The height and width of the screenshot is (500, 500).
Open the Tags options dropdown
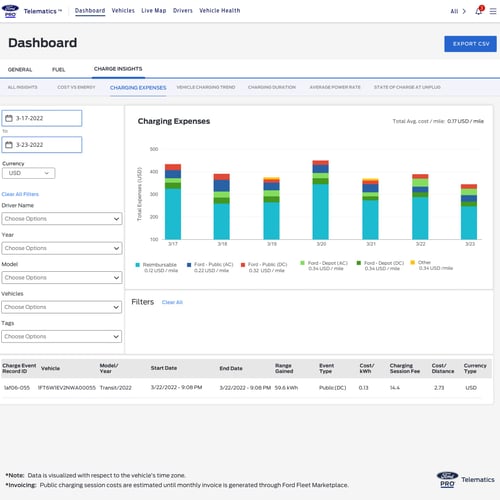point(62,336)
